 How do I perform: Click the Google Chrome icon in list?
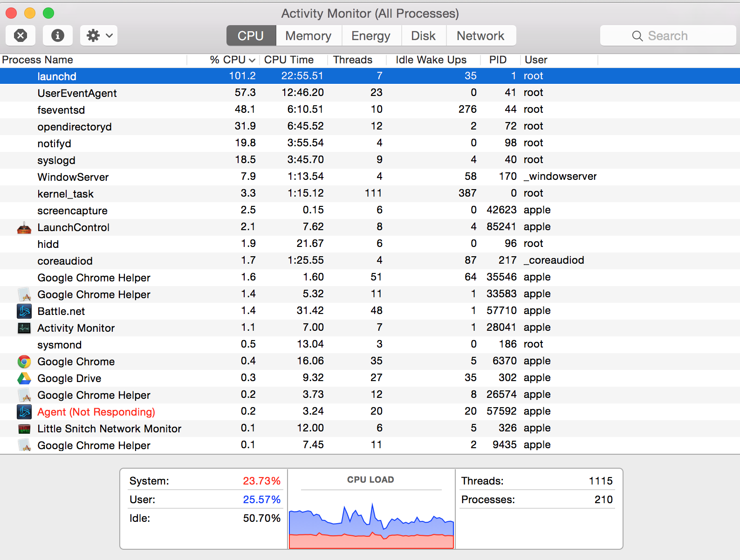24,362
